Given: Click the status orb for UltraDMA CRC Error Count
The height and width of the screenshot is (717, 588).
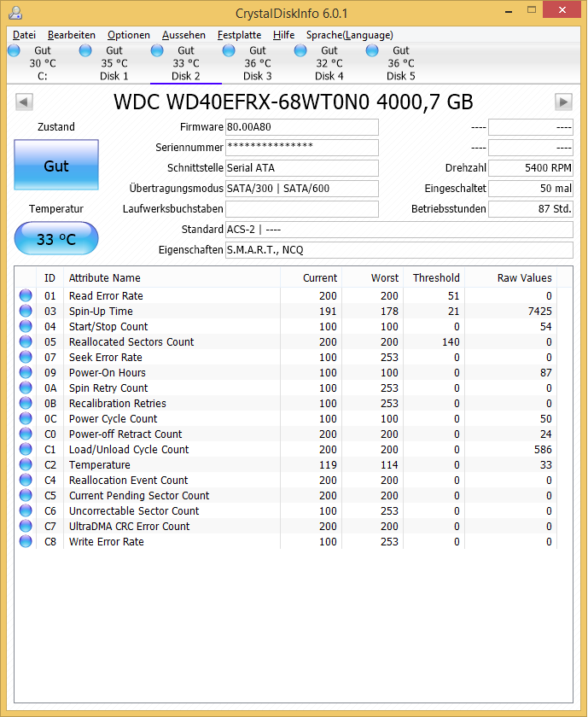Looking at the screenshot, I should (26, 527).
